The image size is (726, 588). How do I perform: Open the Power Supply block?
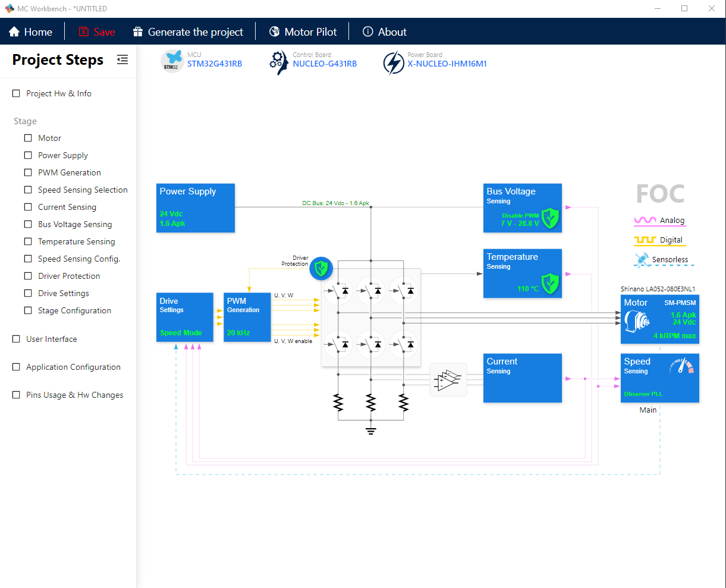tap(196, 208)
